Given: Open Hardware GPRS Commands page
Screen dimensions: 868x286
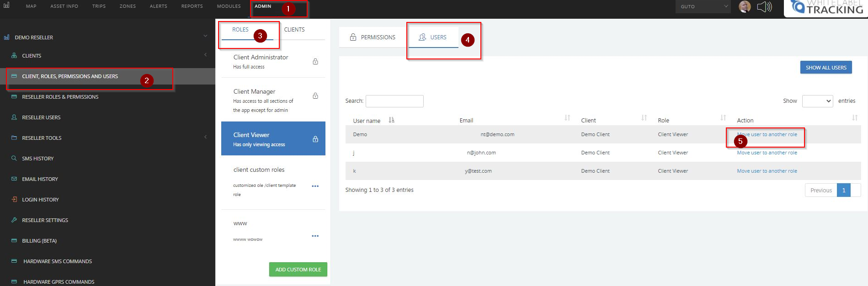Looking at the screenshot, I should click(x=59, y=281).
